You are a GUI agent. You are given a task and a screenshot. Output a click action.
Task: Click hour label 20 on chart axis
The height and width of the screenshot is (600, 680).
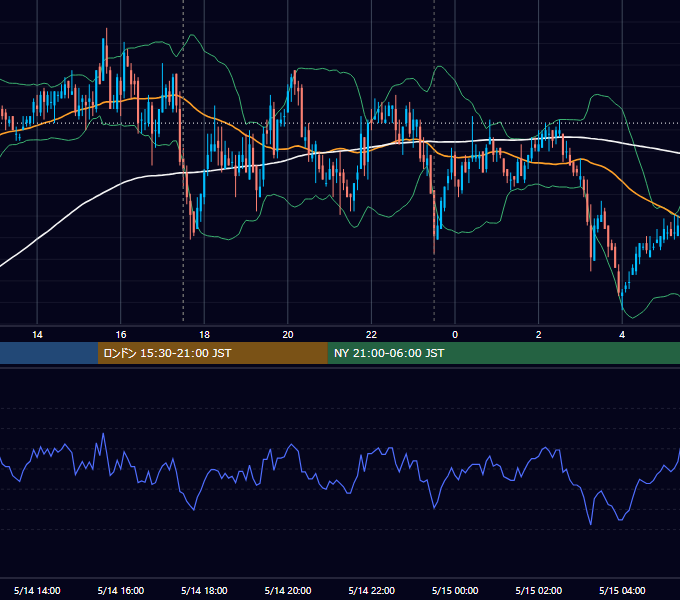click(288, 335)
